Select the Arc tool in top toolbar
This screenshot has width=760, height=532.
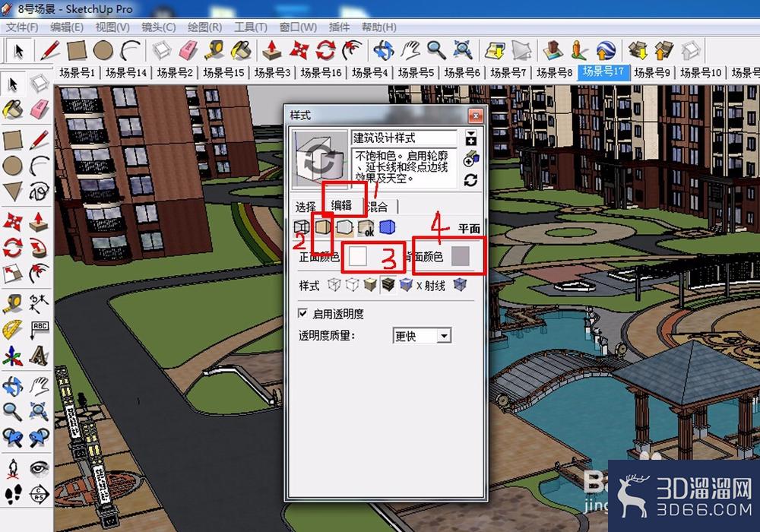click(130, 50)
